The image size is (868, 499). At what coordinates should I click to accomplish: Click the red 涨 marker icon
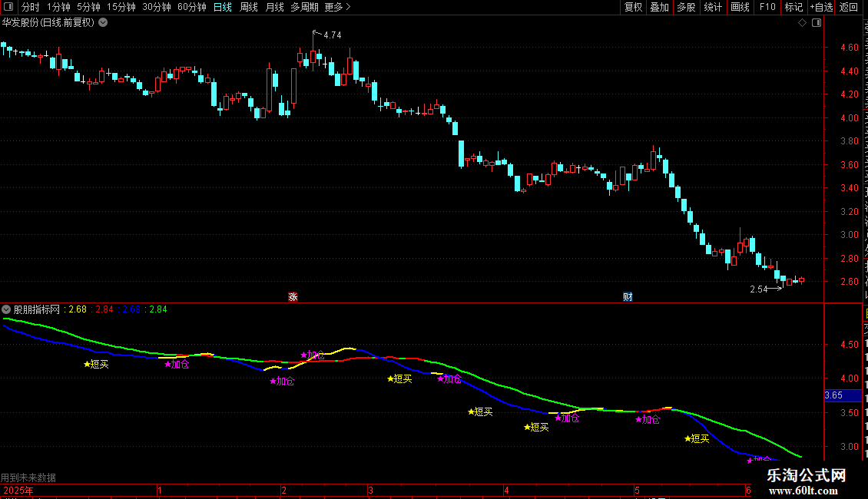pyautogui.click(x=293, y=297)
